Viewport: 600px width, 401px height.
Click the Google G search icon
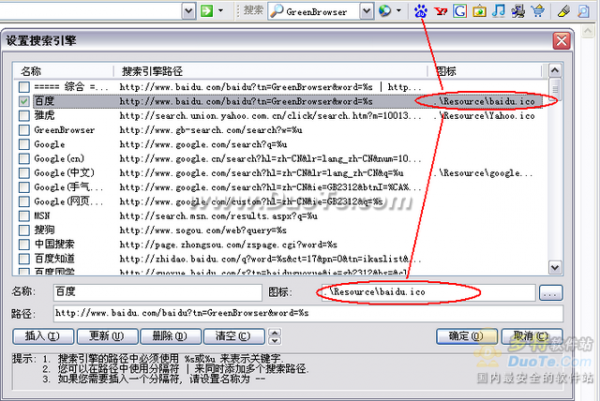click(x=460, y=11)
